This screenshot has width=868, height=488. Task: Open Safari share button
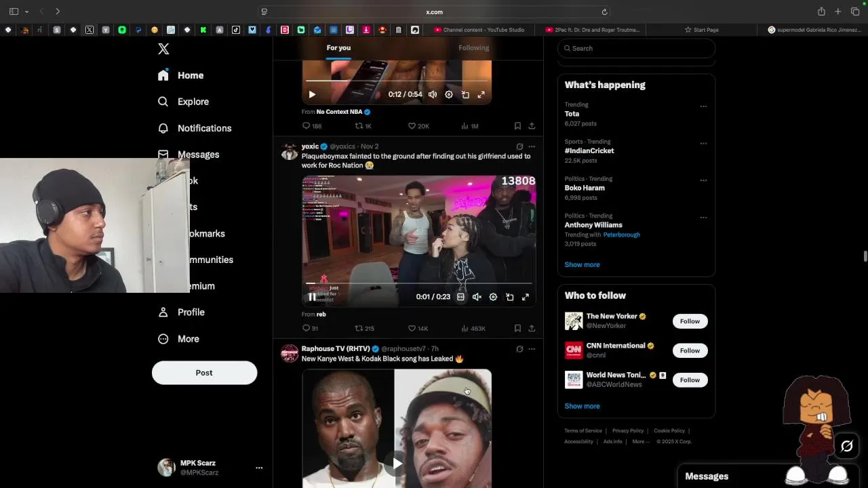[821, 12]
